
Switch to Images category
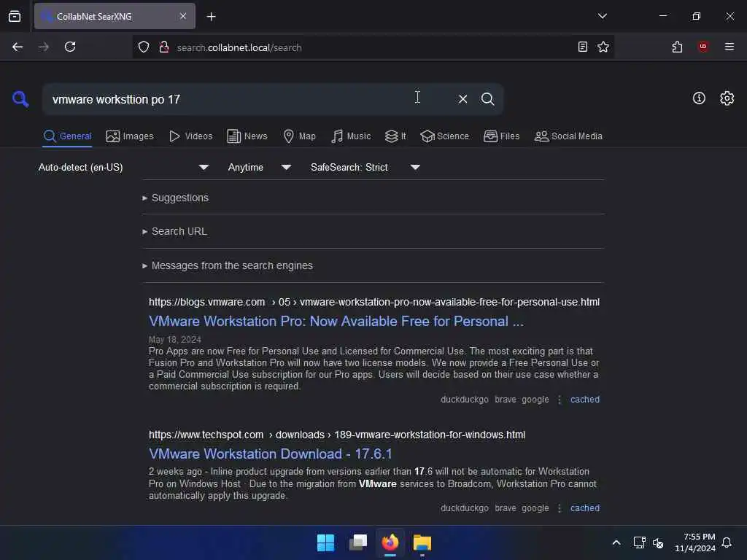coord(130,136)
